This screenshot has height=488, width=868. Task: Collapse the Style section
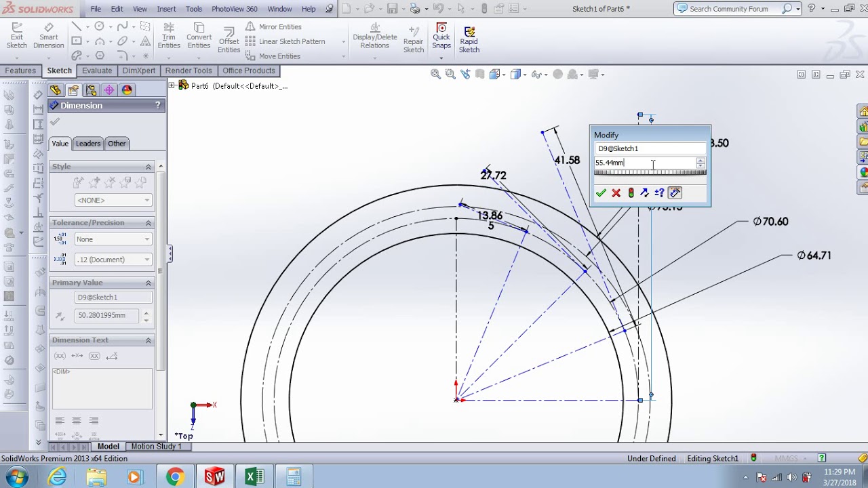click(x=148, y=167)
